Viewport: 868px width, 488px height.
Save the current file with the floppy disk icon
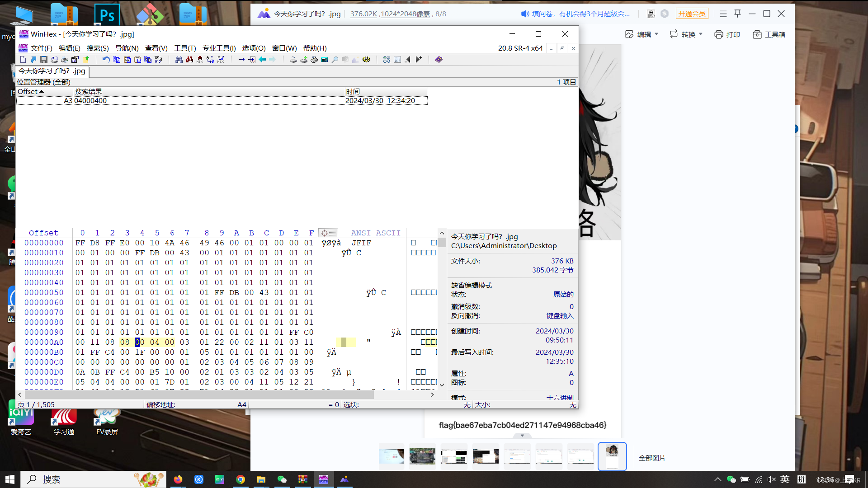pos(43,59)
